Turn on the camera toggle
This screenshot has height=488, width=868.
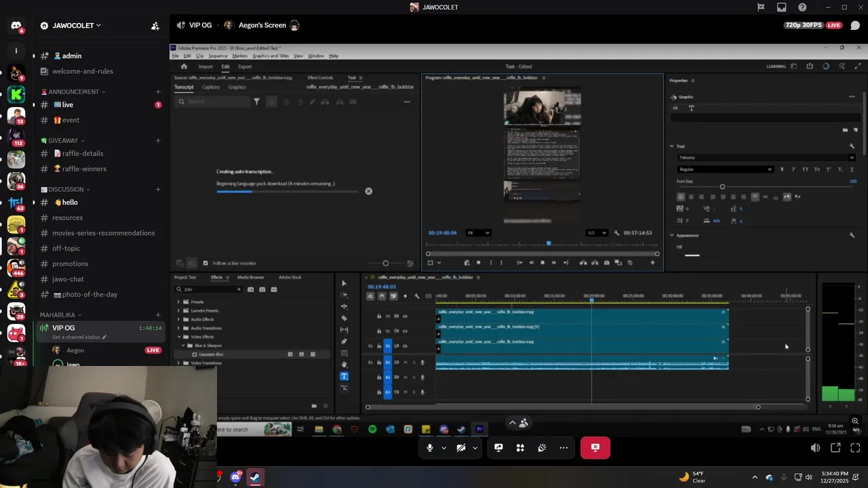pos(461,448)
